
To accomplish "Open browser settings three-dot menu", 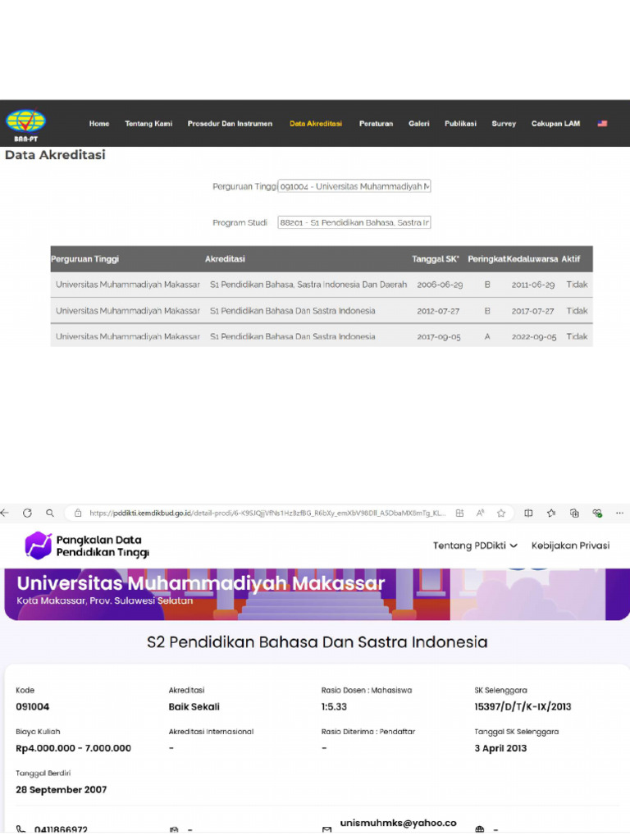I will pos(621,513).
